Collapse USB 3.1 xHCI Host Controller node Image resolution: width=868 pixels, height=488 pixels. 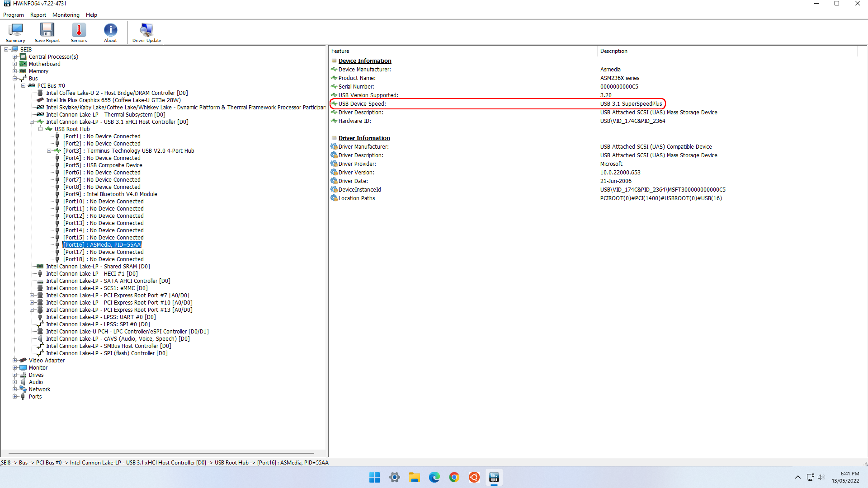coord(32,122)
